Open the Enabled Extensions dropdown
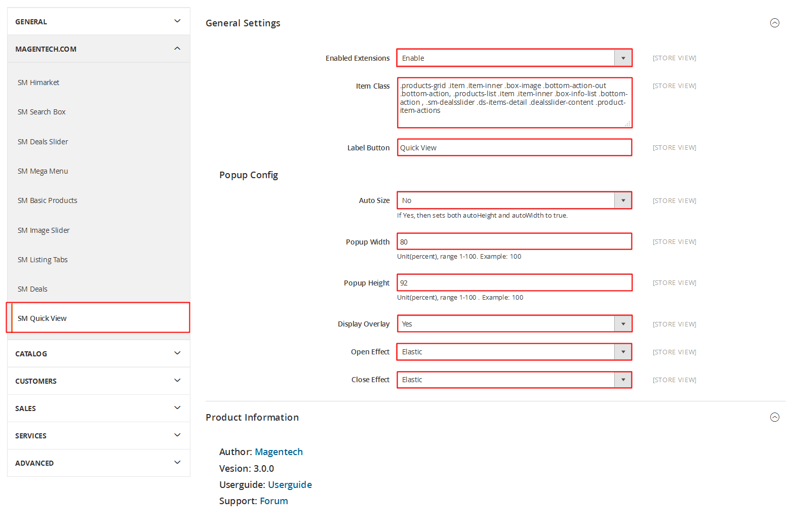The width and height of the screenshot is (794, 532). (x=514, y=58)
